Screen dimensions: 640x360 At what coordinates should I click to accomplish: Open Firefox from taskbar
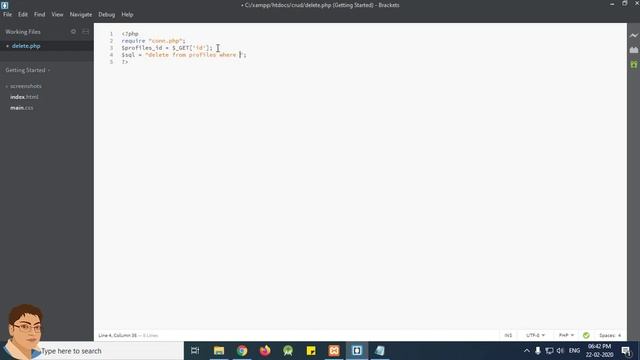tap(265, 351)
